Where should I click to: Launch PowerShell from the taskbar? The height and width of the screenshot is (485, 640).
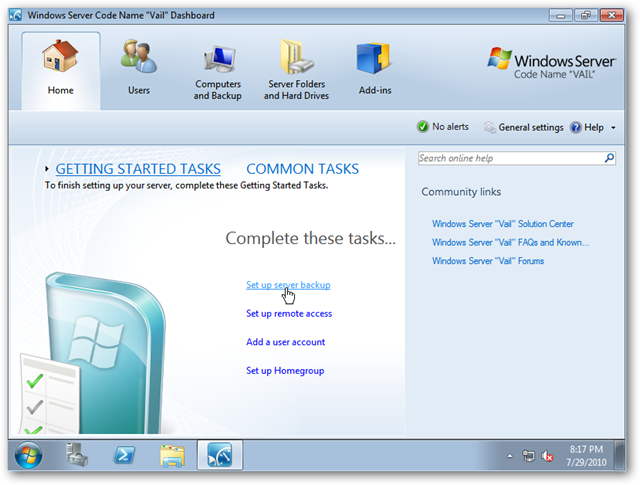coord(124,455)
